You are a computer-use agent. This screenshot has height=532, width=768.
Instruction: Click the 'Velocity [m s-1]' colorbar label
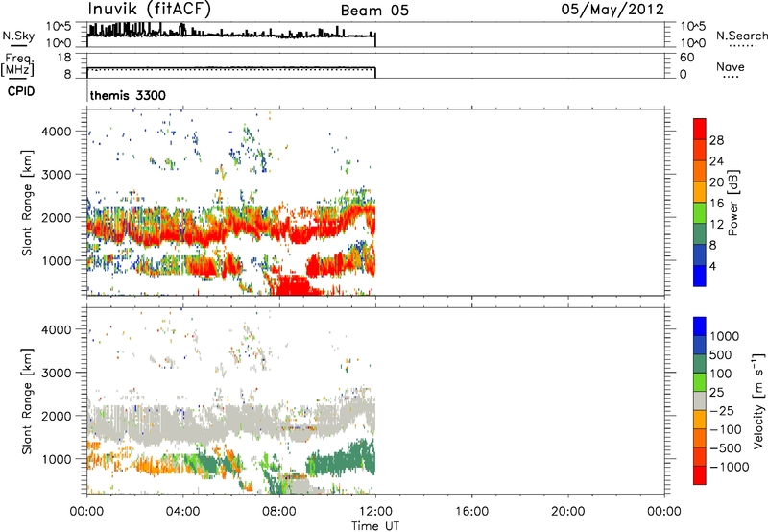[x=758, y=400]
